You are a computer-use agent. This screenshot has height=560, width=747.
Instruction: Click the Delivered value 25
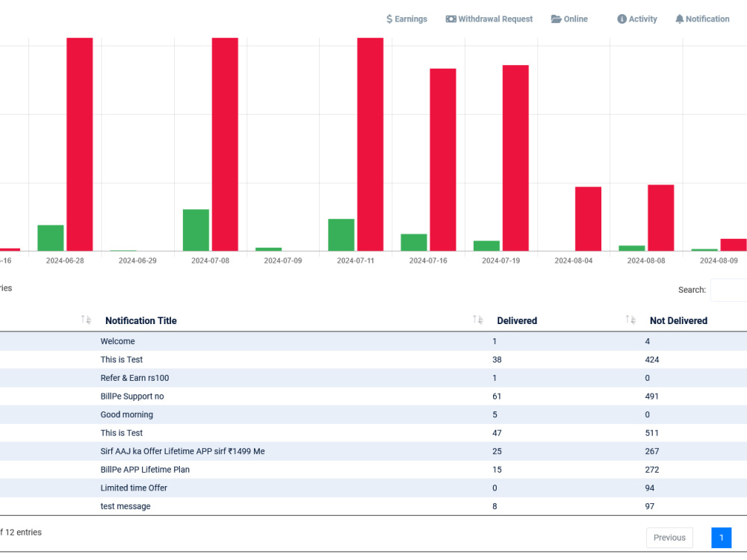click(497, 452)
